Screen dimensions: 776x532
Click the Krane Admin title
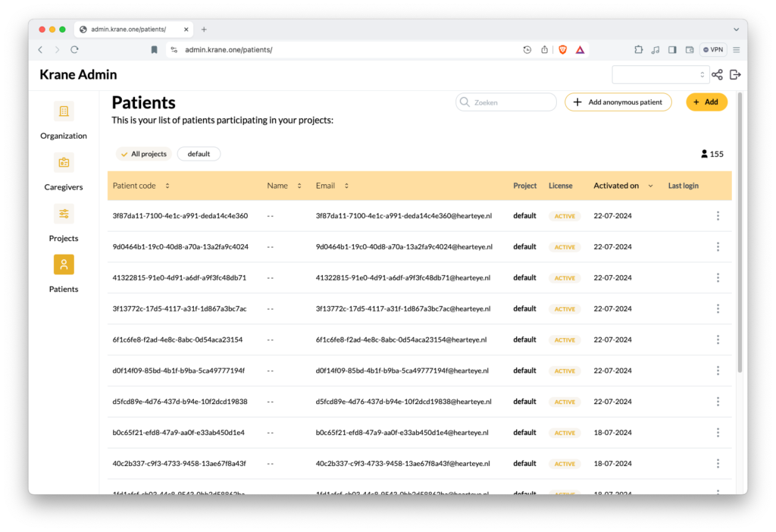click(78, 75)
